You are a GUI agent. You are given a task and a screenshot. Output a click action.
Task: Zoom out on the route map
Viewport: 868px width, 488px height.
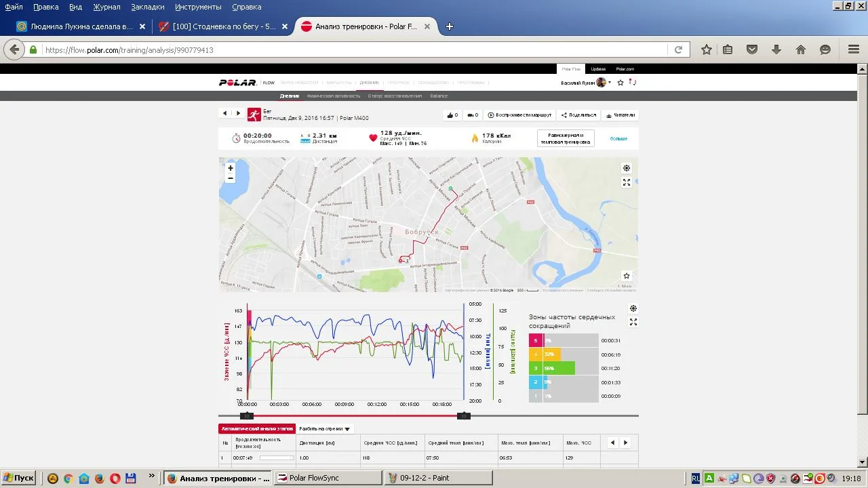[x=231, y=178]
